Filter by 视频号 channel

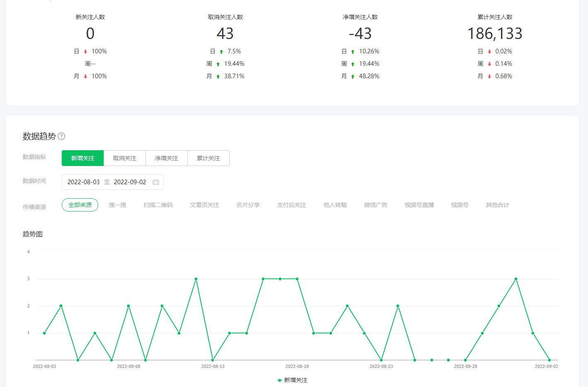pos(460,205)
